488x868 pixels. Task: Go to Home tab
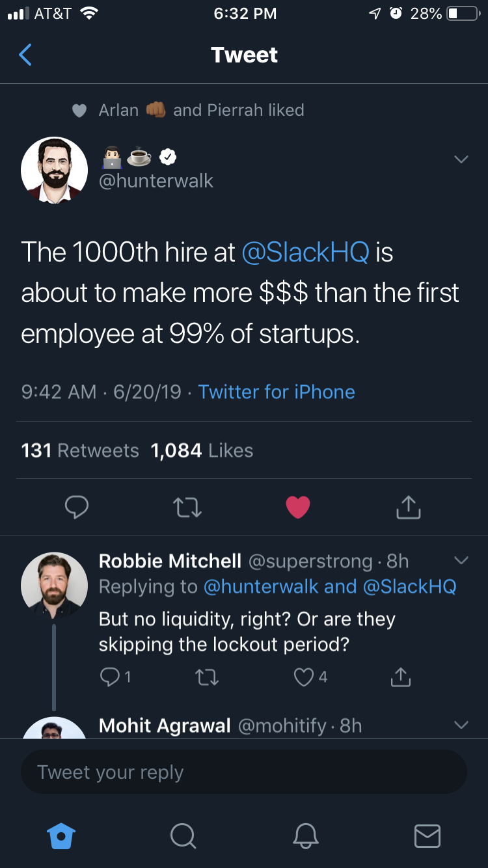click(62, 835)
